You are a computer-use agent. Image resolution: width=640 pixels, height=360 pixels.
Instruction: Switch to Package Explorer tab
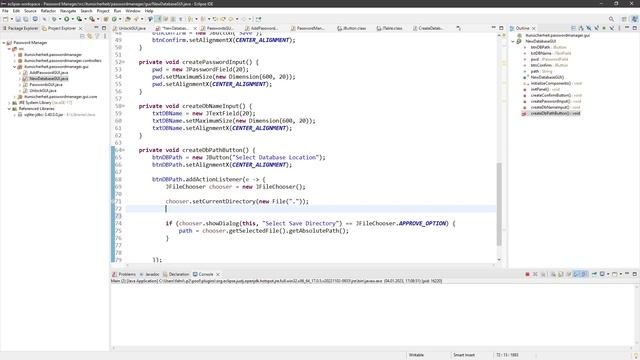click(20, 28)
